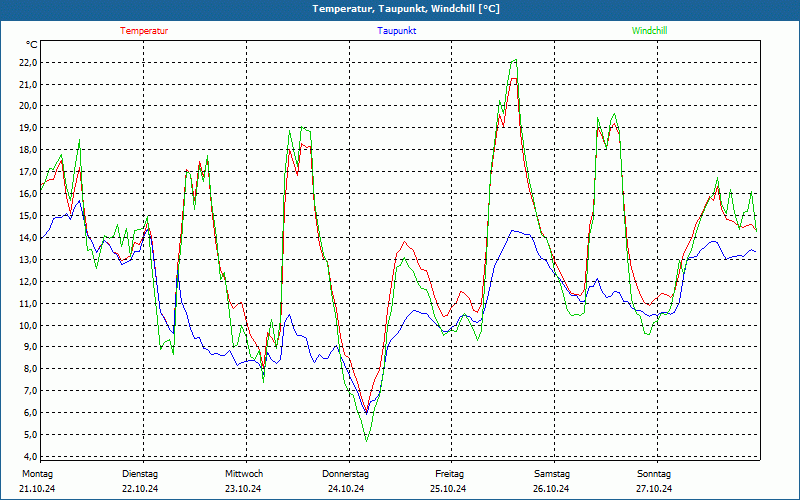Click the Samstag day label
This screenshot has width=800, height=500.
pos(552,474)
